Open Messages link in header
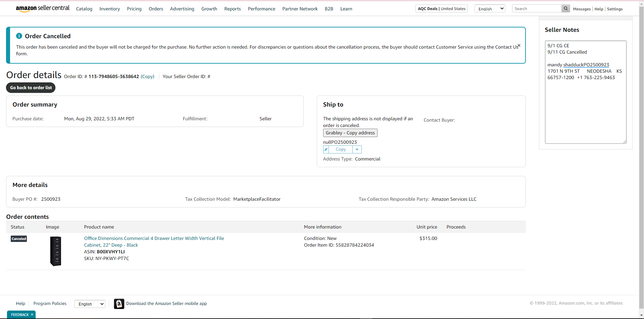Viewport: 644px width, 319px height. point(582,9)
